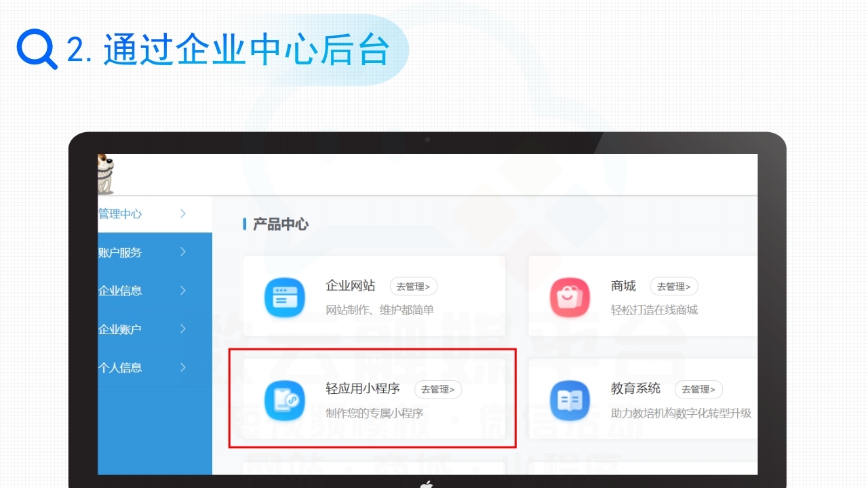Open 账户服务 sidebar menu
This screenshot has height=488, width=868.
click(x=155, y=252)
